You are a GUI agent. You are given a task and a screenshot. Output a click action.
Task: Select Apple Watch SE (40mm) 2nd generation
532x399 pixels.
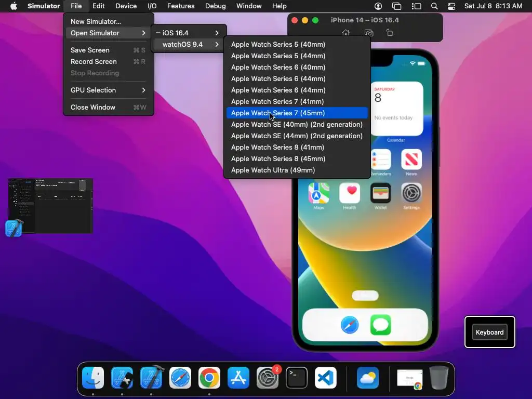pos(297,125)
